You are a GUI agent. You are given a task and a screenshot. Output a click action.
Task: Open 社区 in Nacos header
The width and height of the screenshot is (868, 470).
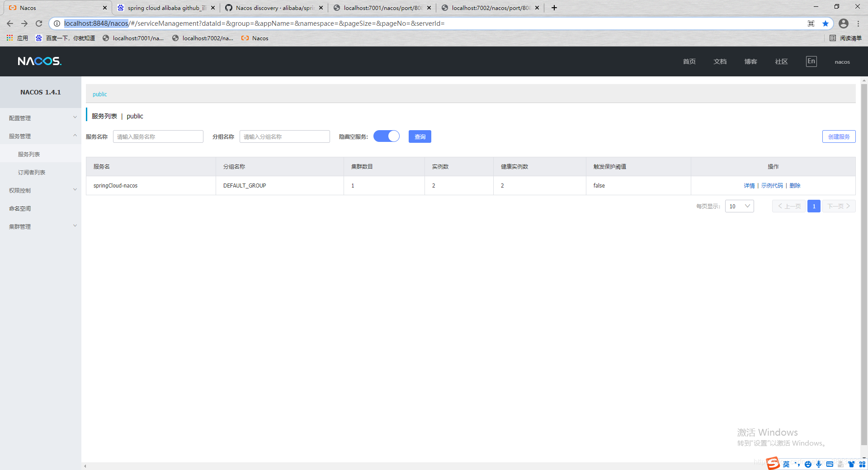[x=781, y=61]
